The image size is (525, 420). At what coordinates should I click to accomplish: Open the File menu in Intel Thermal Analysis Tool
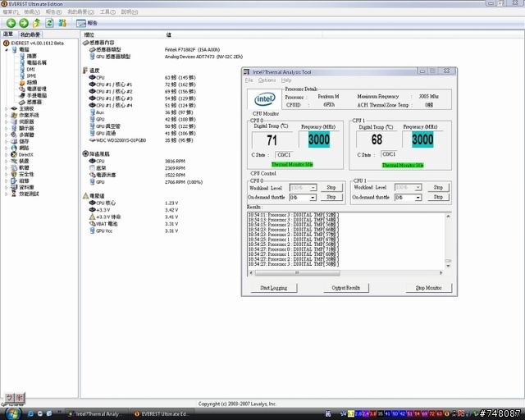249,80
